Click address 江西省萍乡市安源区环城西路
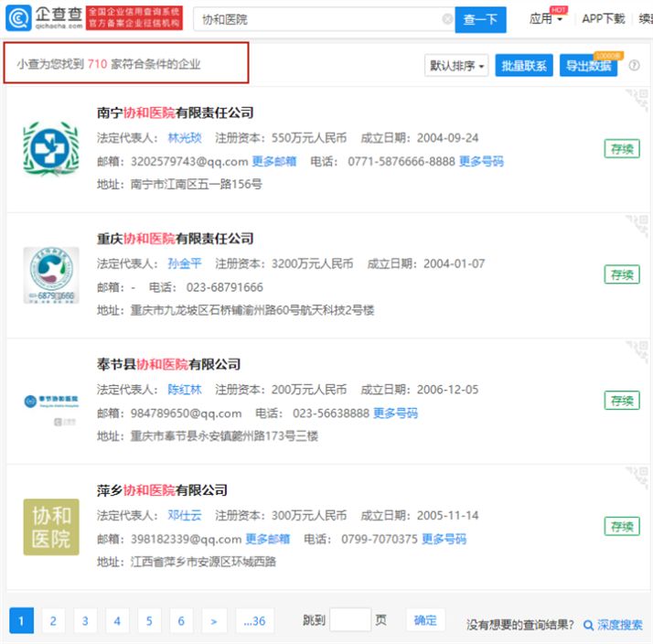 203,562
